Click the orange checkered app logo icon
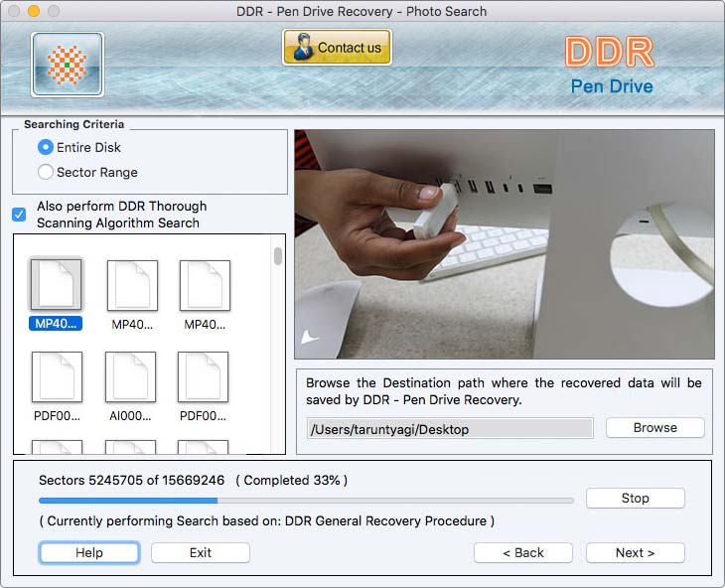Viewport: 725px width, 588px height. click(x=68, y=65)
